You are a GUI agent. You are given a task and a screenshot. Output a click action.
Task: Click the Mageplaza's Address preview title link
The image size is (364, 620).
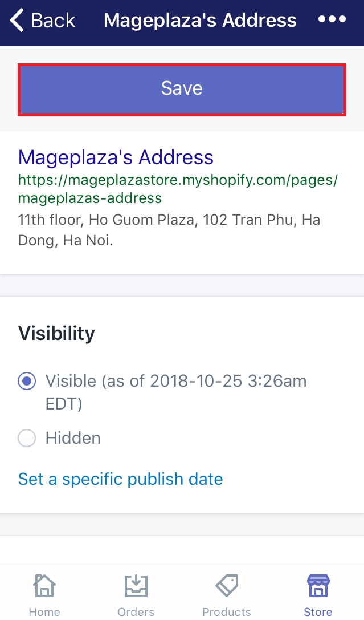[x=116, y=157]
